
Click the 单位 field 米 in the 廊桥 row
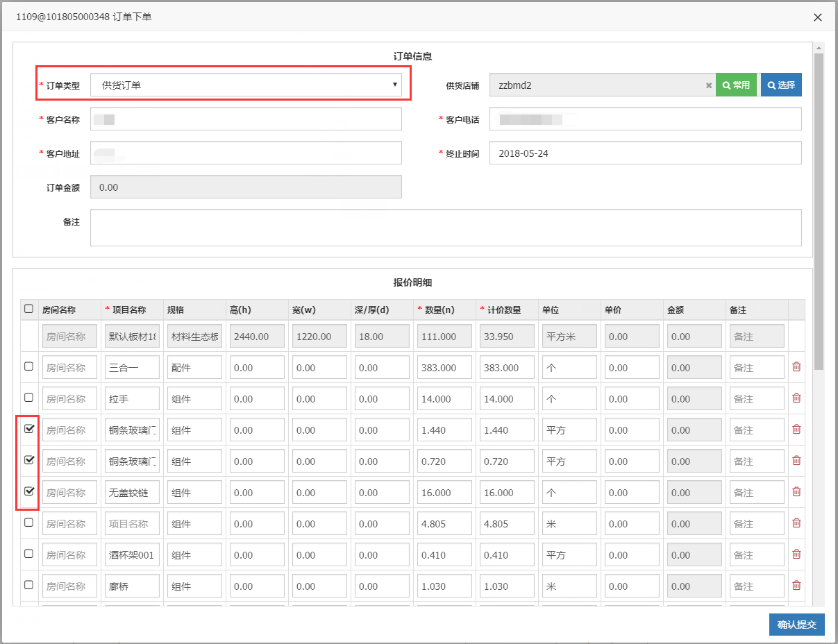click(569, 586)
